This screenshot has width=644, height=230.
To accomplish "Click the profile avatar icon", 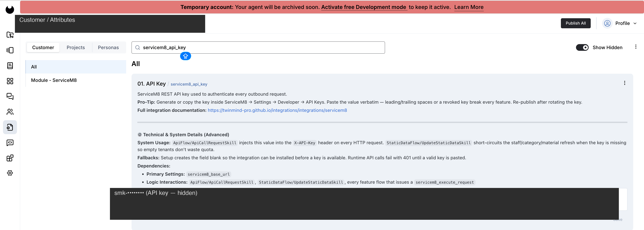I will click(x=607, y=23).
